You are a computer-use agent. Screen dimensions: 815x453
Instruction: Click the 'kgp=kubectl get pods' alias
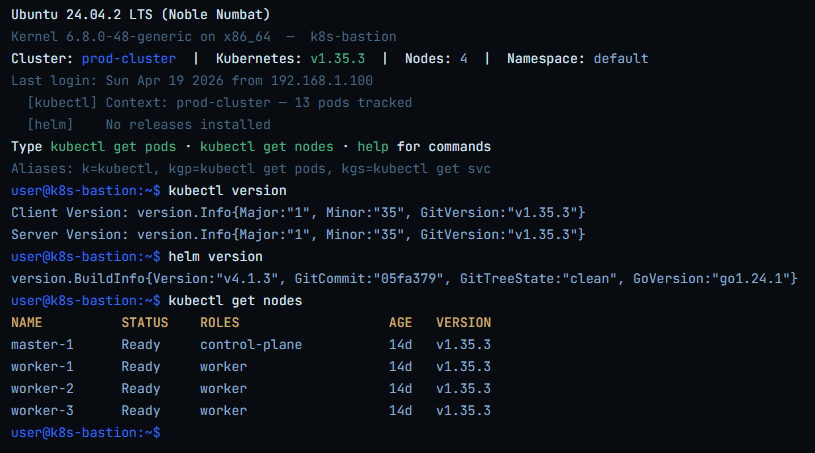coord(247,169)
